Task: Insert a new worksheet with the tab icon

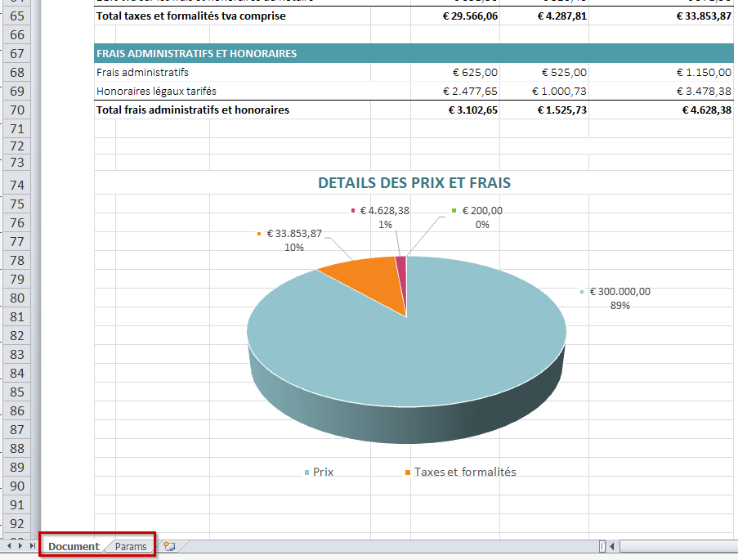Action: point(169,546)
